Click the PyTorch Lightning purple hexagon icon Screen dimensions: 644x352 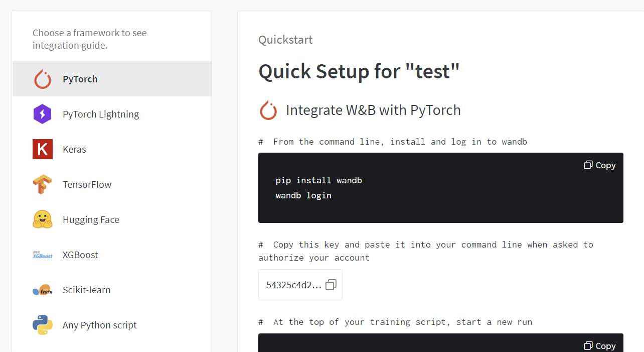[x=43, y=114]
